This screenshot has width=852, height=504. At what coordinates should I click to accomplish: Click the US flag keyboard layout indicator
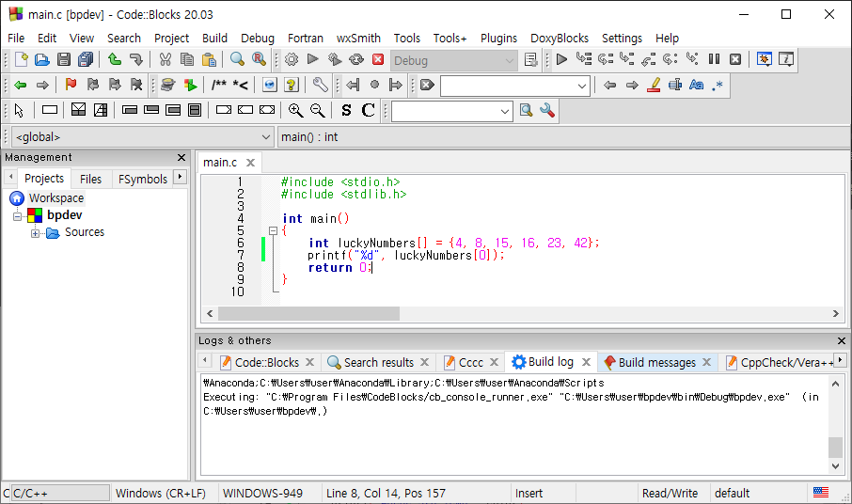pos(820,493)
